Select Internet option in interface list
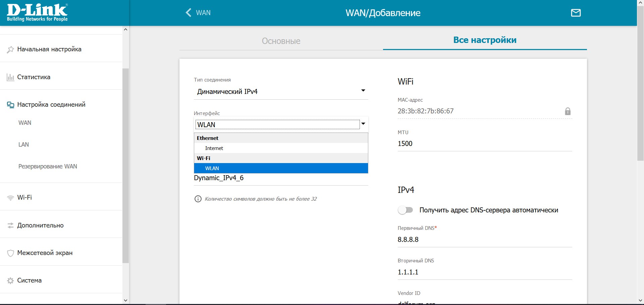Screen dimensions: 644x305 [281, 148]
